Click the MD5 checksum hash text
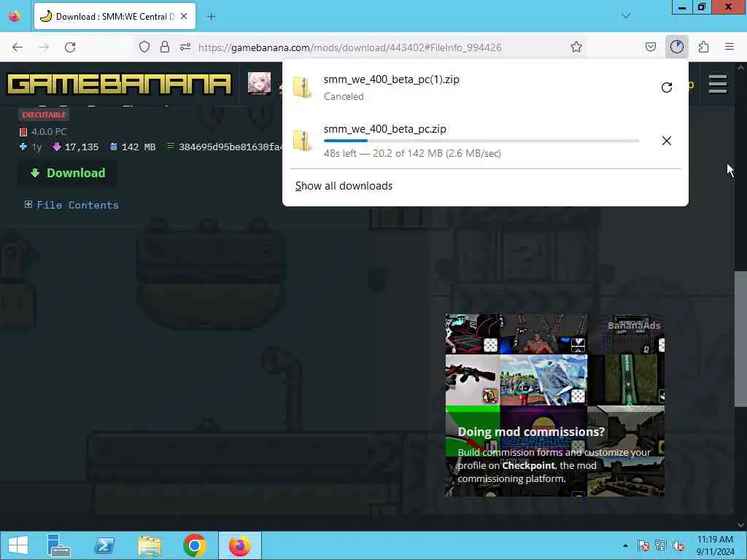 point(230,147)
